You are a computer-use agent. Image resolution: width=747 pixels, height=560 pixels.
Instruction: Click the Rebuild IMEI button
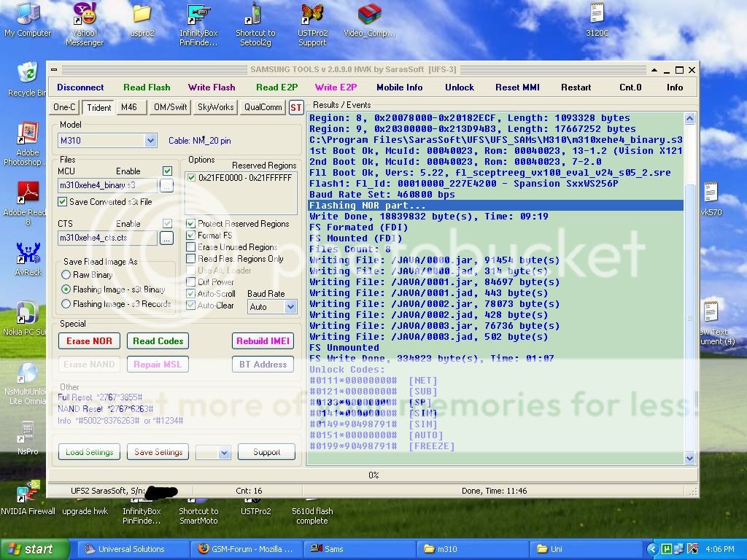click(263, 341)
